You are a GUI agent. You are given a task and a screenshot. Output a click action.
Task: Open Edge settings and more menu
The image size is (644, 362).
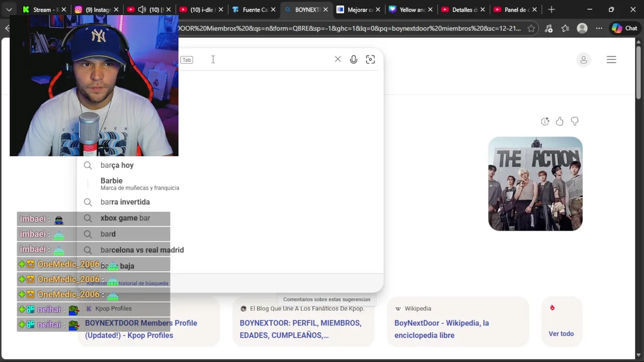[x=599, y=28]
